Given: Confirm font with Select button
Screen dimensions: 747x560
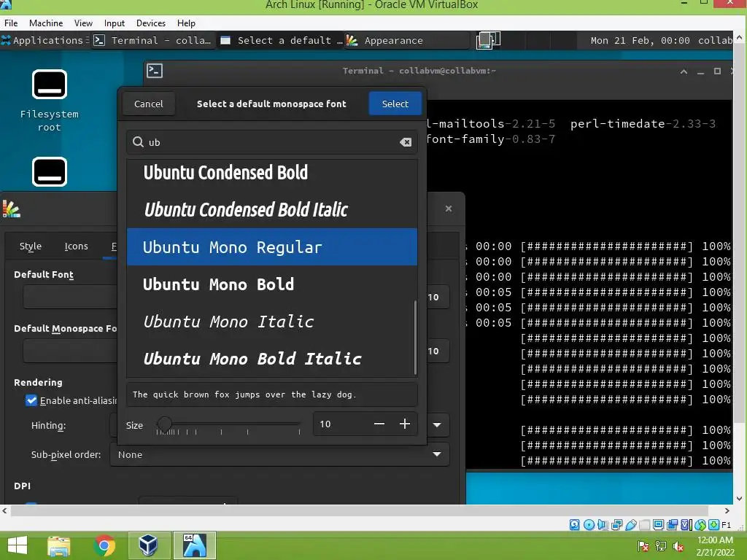Looking at the screenshot, I should 395,104.
